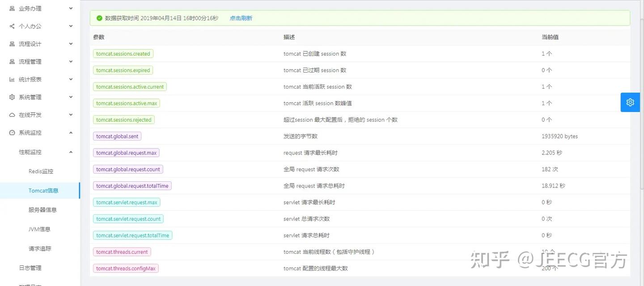Click the 流程设计 icon in sidebar

point(10,43)
